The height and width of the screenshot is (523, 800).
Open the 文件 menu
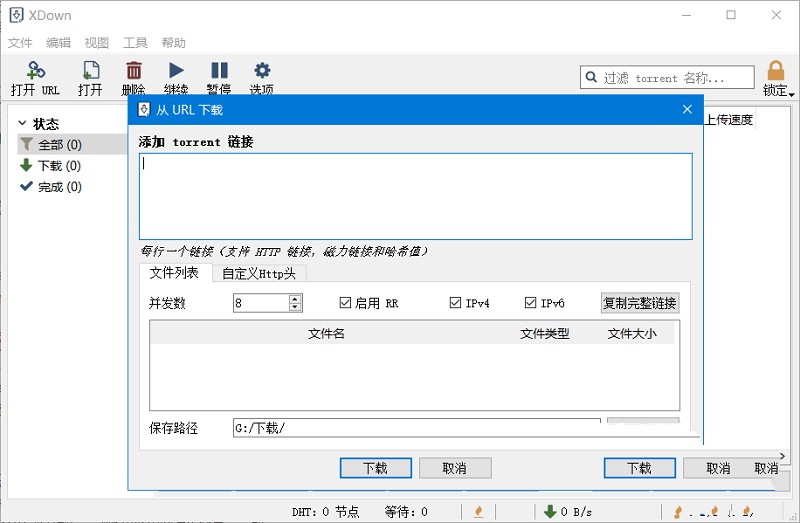(20, 42)
